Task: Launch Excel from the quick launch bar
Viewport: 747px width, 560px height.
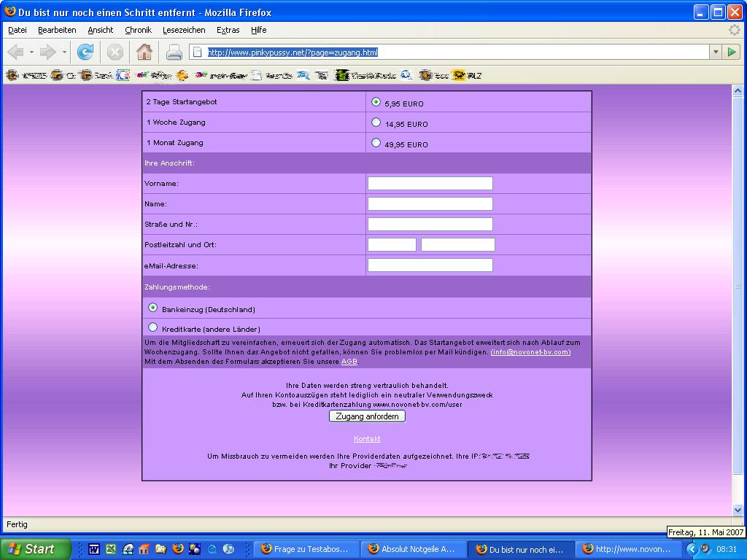Action: [111, 549]
